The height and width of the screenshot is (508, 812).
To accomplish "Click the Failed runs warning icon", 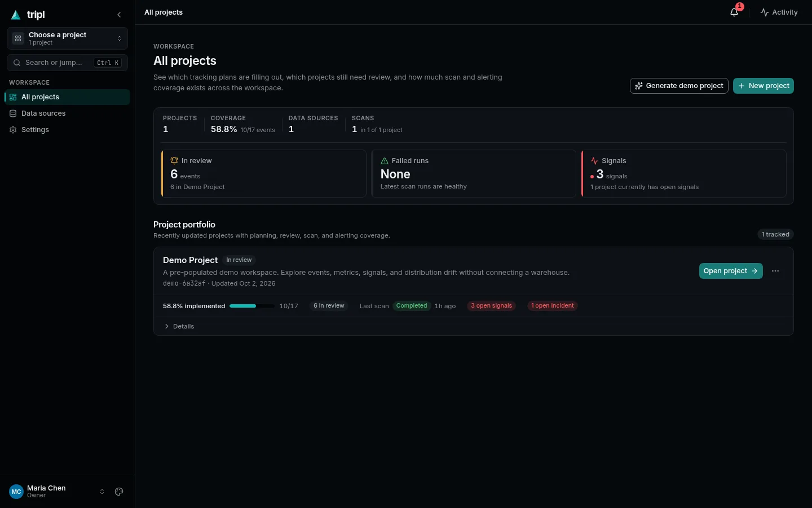I will pyautogui.click(x=385, y=161).
